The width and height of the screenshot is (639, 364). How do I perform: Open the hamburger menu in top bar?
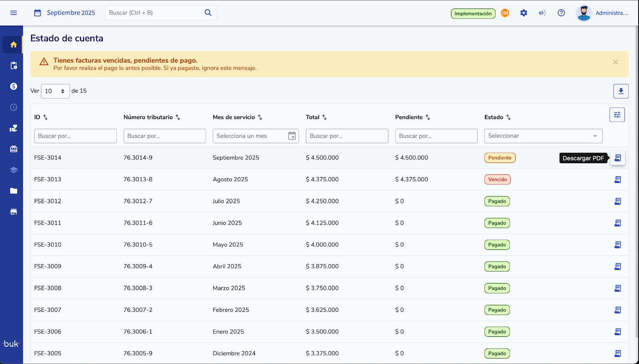coord(14,13)
